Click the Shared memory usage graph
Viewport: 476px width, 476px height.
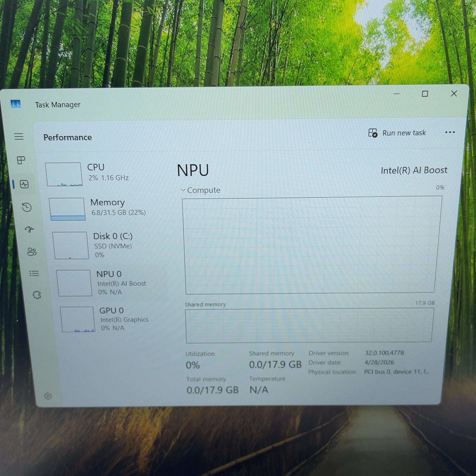[x=309, y=326]
